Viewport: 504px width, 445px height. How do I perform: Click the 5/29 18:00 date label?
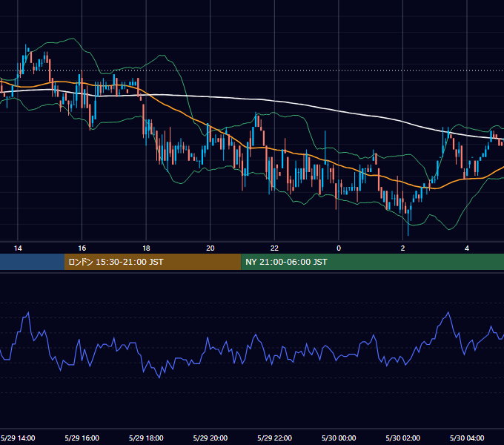pyautogui.click(x=146, y=438)
